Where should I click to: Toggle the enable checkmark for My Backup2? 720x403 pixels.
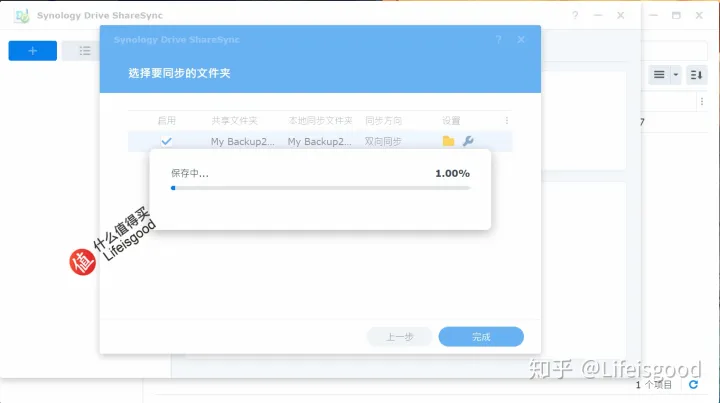pos(166,141)
